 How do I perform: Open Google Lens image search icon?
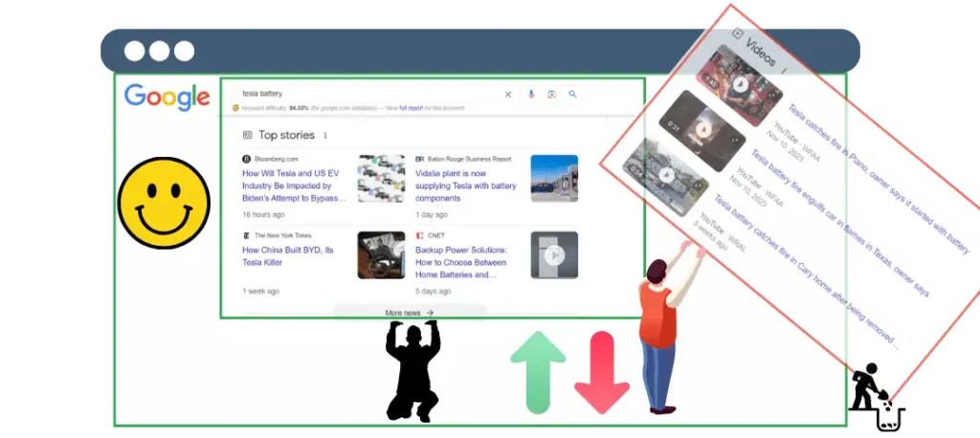pos(551,94)
